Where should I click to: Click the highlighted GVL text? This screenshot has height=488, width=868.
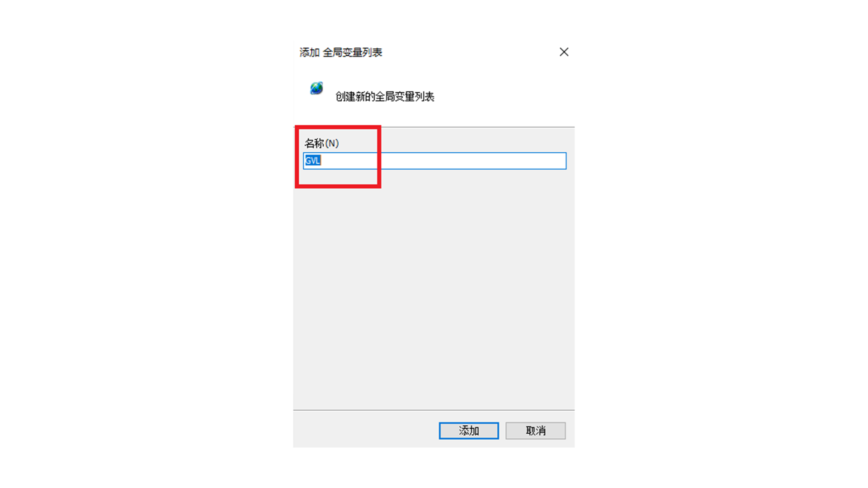313,160
